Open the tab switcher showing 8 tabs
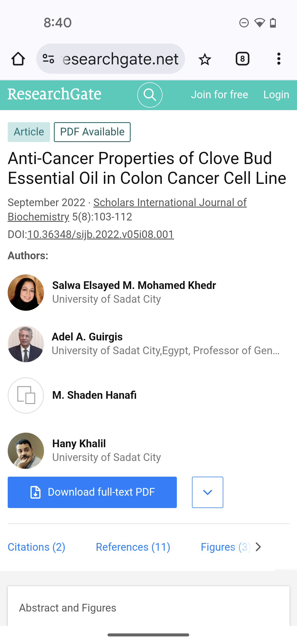 (x=242, y=59)
